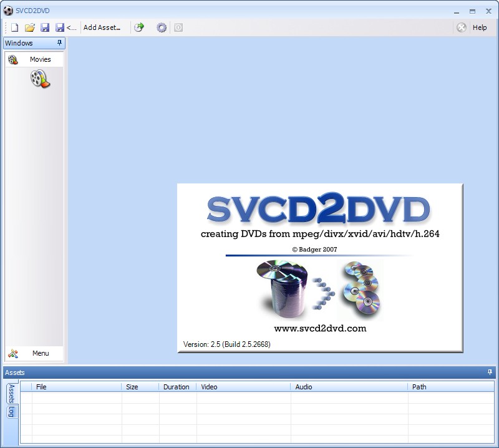Sort assets by Duration column
The image size is (499, 448).
point(178,387)
